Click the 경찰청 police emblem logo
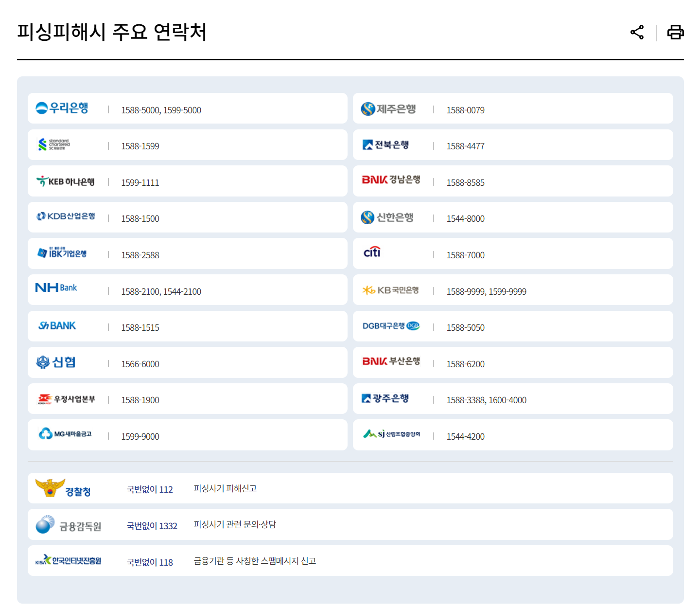Viewport: 700px width, 608px height. point(63,488)
